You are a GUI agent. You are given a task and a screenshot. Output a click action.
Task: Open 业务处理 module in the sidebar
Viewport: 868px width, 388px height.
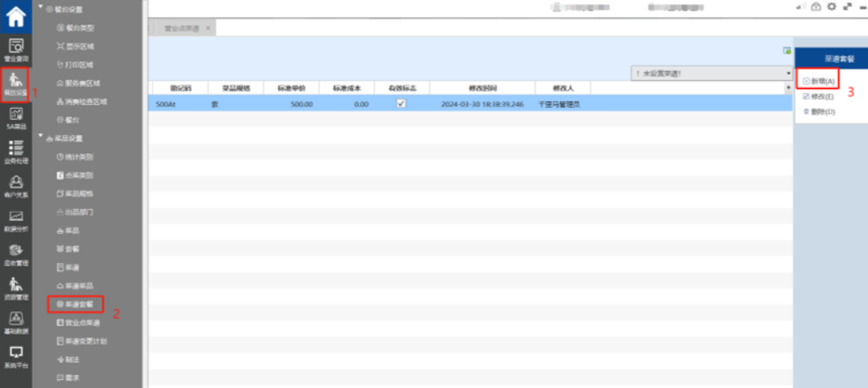pyautogui.click(x=15, y=151)
